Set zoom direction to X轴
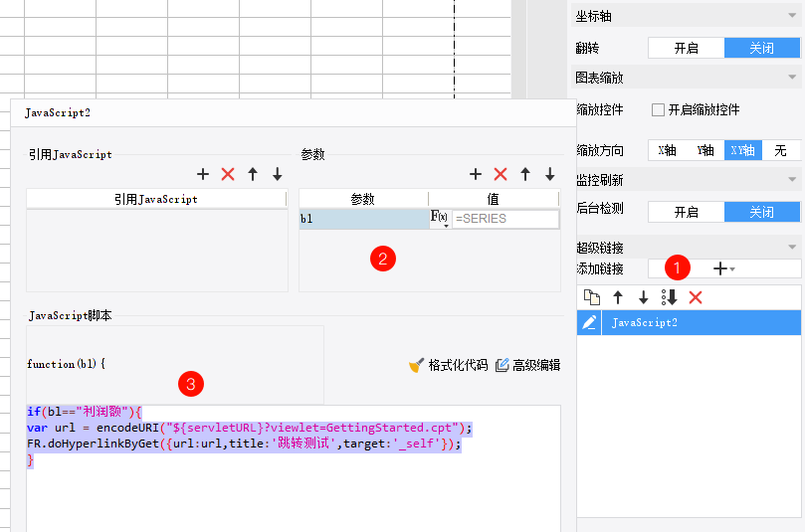805x532 pixels. (668, 150)
